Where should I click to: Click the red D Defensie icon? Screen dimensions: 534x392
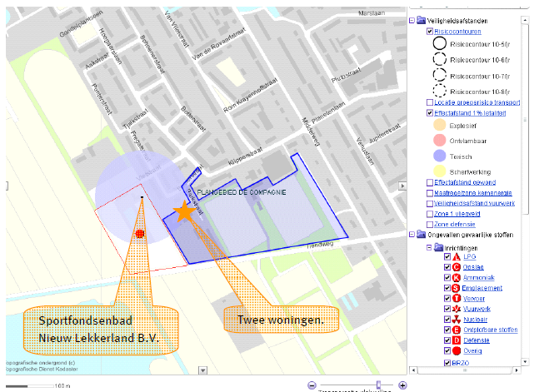pos(457,340)
